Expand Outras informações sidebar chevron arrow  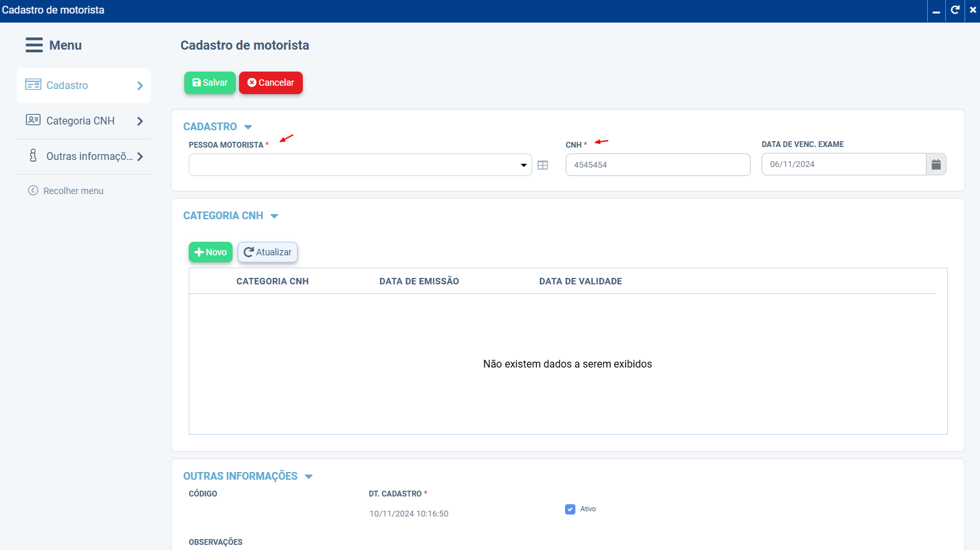(x=140, y=157)
